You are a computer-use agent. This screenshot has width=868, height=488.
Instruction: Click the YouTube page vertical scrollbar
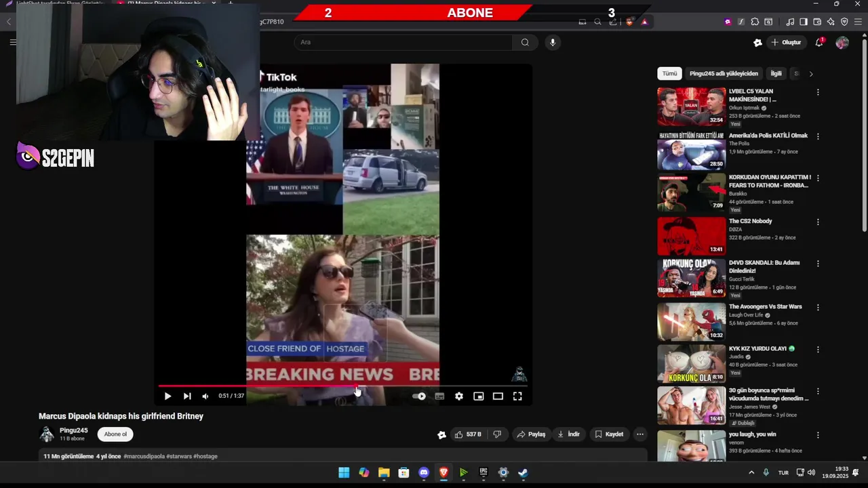point(864,136)
